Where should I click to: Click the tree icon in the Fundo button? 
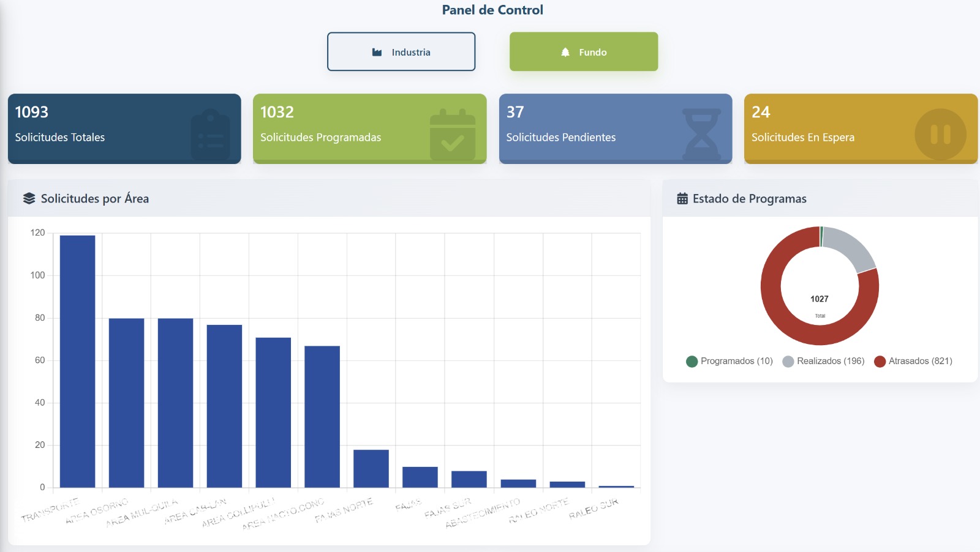(x=565, y=52)
